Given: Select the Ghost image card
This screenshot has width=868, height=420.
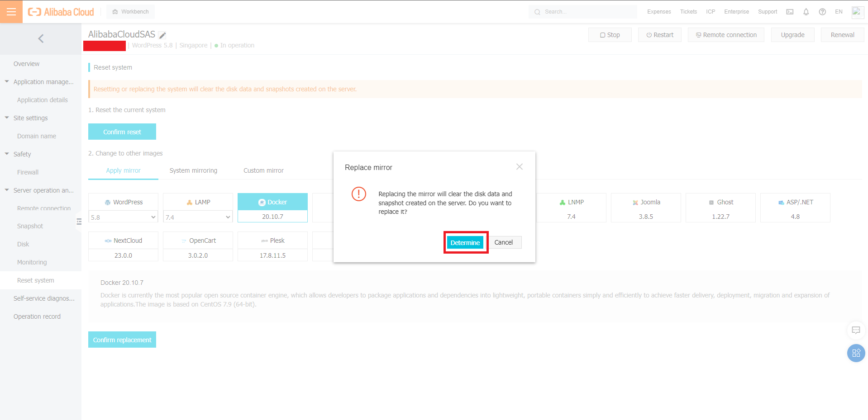Looking at the screenshot, I should (x=720, y=208).
